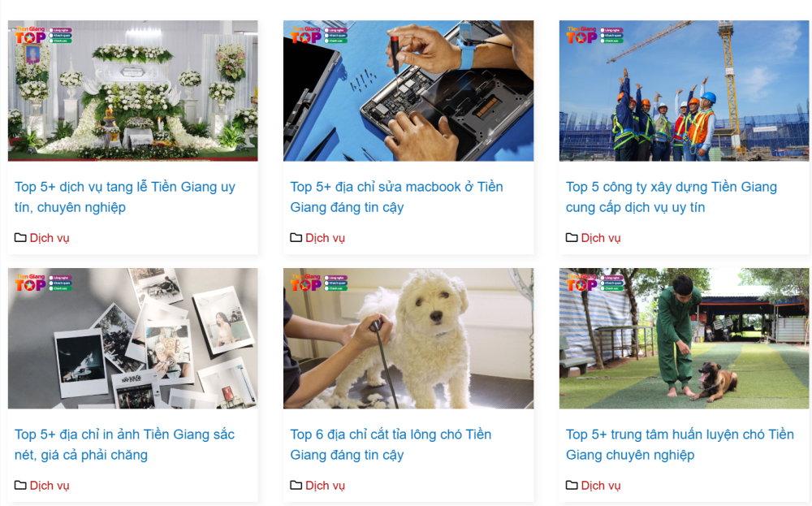The image size is (812, 506).
Task: Open 'Top 5 công ty xây dựng Tiền Giang' article
Action: point(672,197)
